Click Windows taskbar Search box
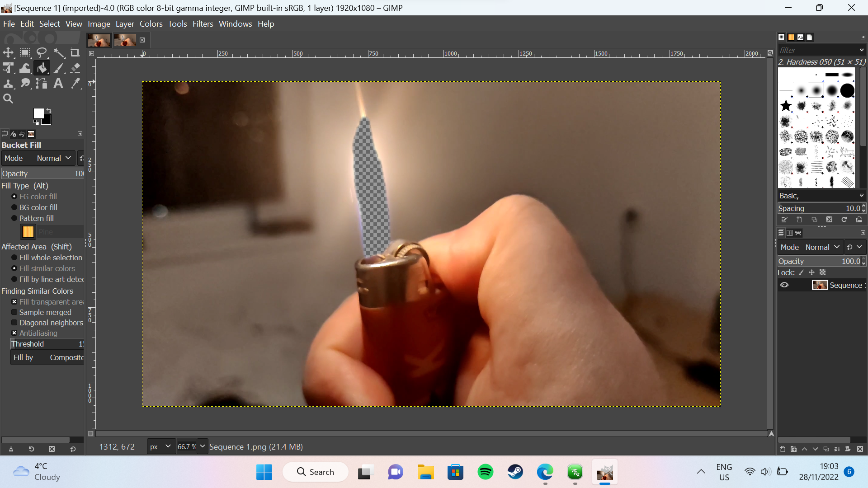 tap(316, 472)
